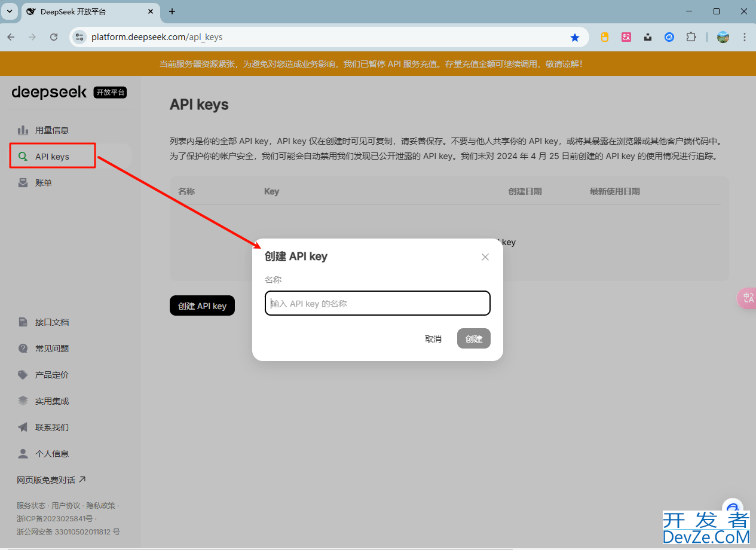The image size is (756, 550).
Task: Click the yellow extension icon in toolbar
Action: 605,37
